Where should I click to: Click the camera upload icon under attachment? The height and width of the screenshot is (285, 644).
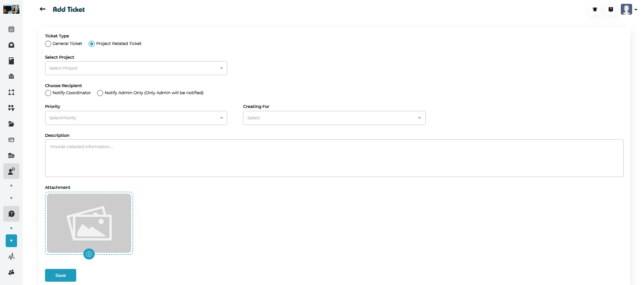coord(89,254)
